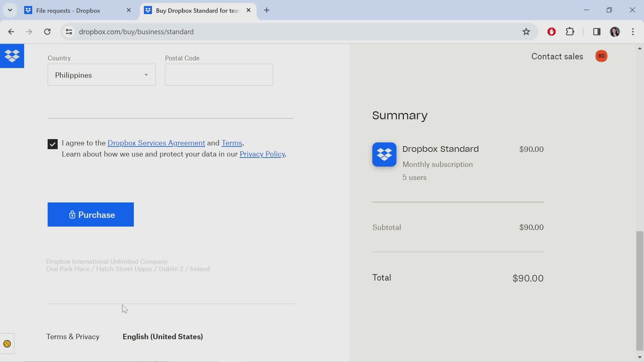Viewport: 644px width, 362px height.
Task: Open the Terms link
Action: [x=232, y=143]
